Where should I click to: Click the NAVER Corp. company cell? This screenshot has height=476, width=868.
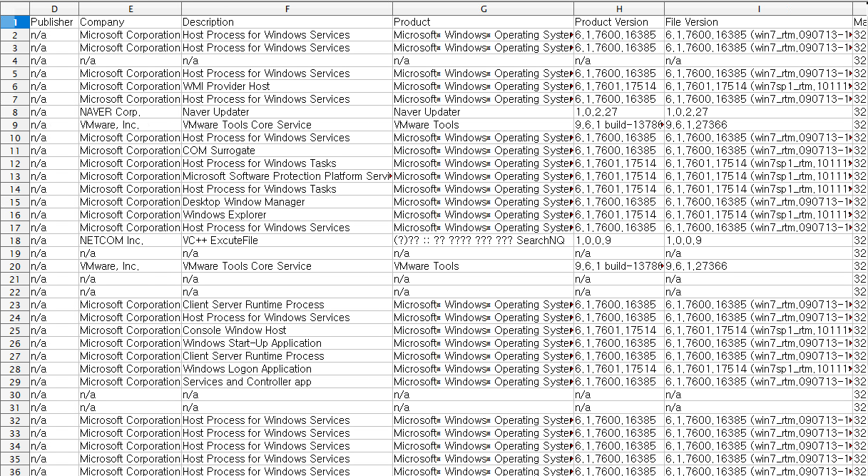click(130, 112)
